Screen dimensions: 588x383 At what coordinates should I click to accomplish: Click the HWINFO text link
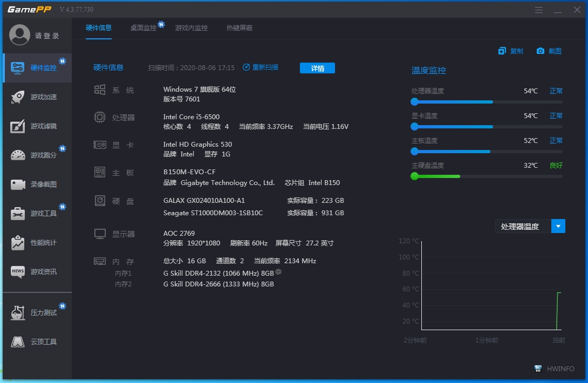tap(560, 369)
